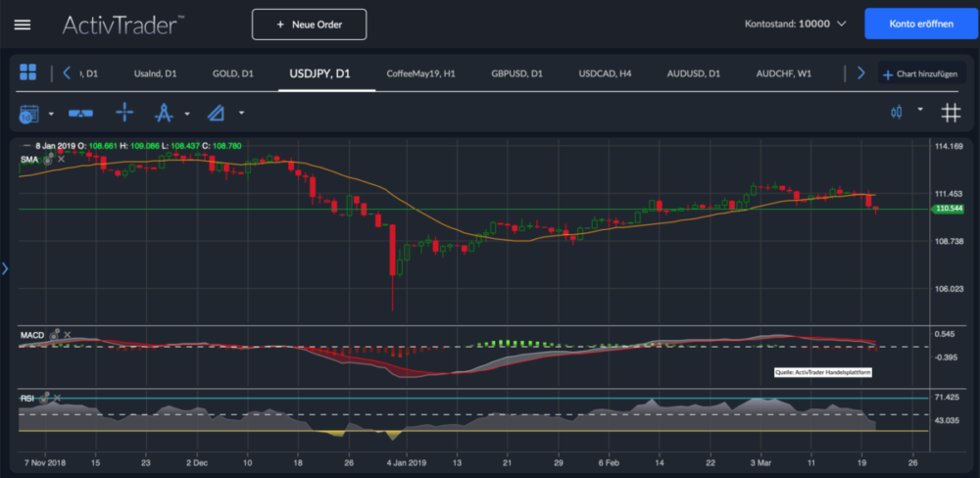Open RSI indicator settings gear

click(x=44, y=398)
